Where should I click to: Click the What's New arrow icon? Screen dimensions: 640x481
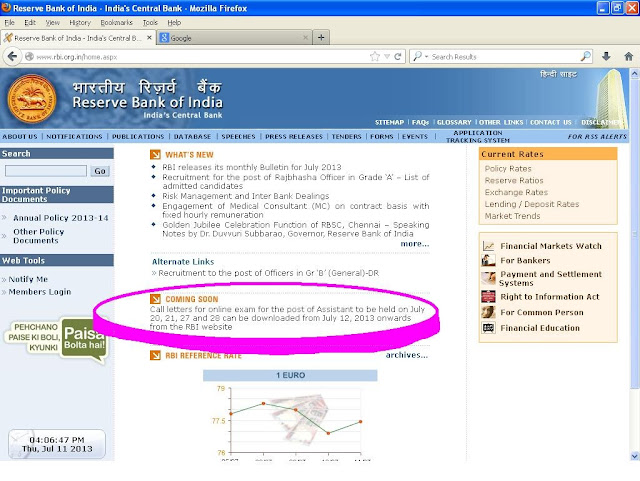click(155, 154)
